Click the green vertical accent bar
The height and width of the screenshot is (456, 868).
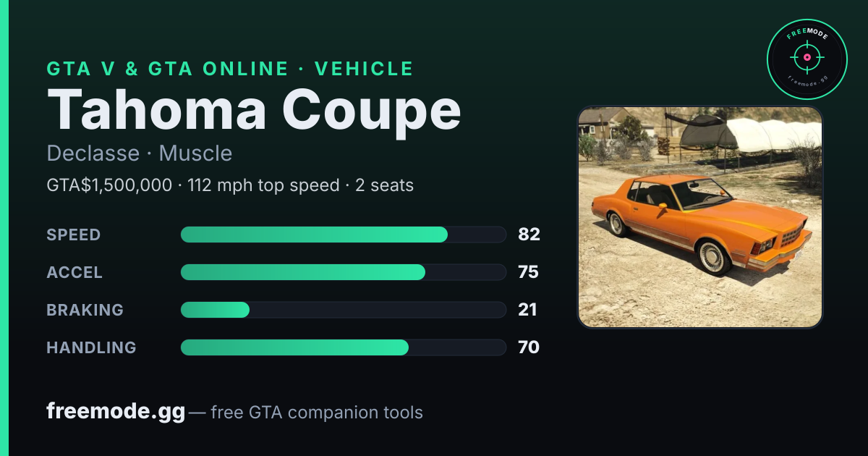coord(4,228)
